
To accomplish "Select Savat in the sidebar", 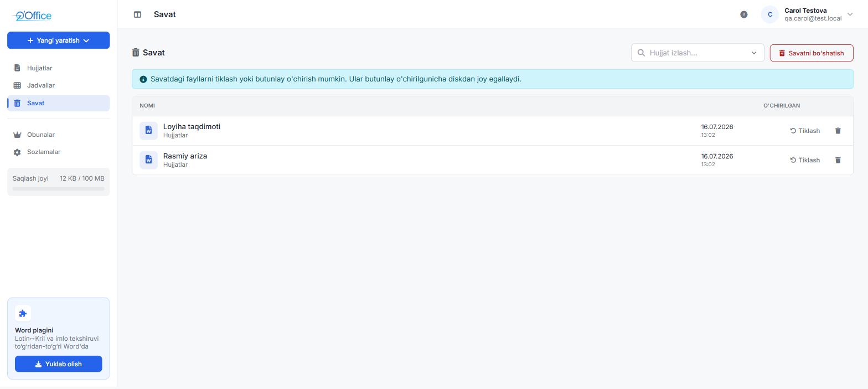I will click(x=59, y=103).
